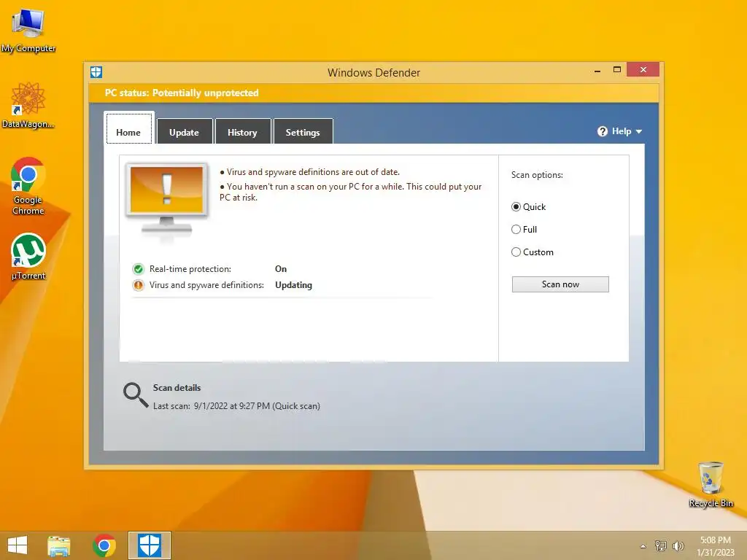This screenshot has width=747, height=560.
Task: Open the Update tab
Action: (185, 132)
